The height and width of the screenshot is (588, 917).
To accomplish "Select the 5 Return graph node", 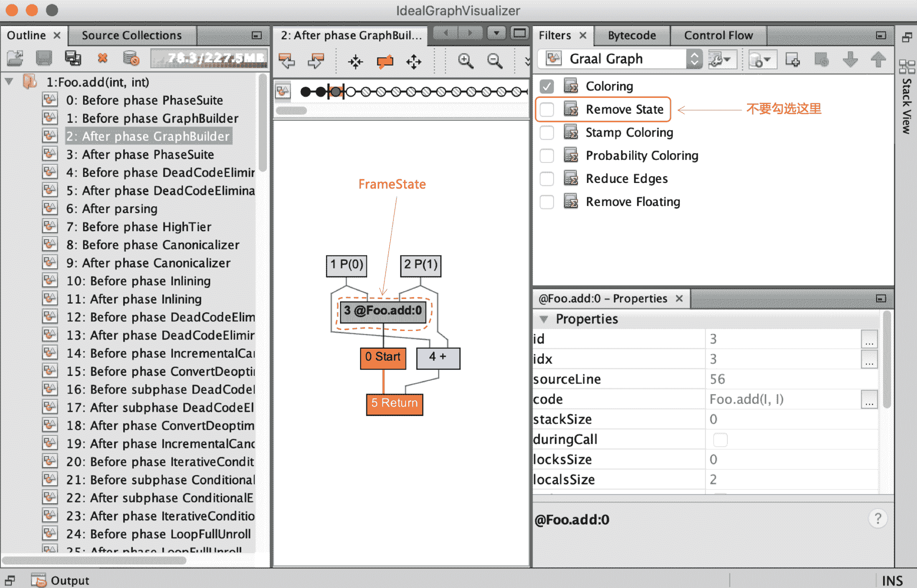I will tap(394, 403).
